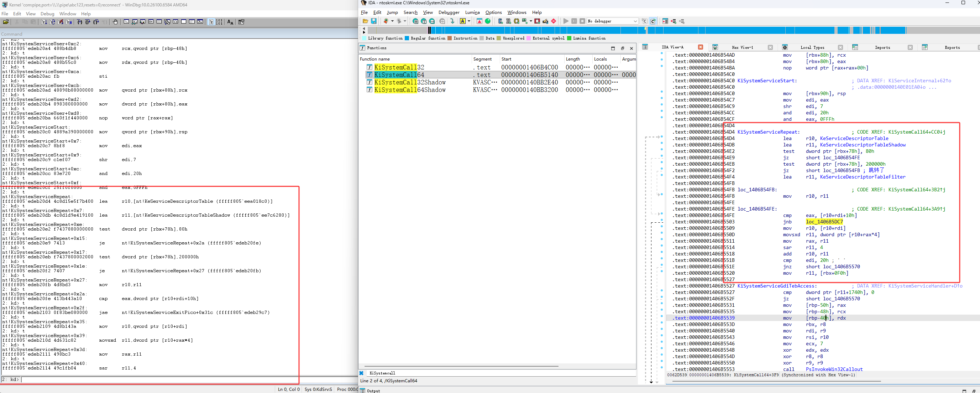Open WinDbg Debug menu
Screen dimensions: 980x393
pyautogui.click(x=48, y=14)
